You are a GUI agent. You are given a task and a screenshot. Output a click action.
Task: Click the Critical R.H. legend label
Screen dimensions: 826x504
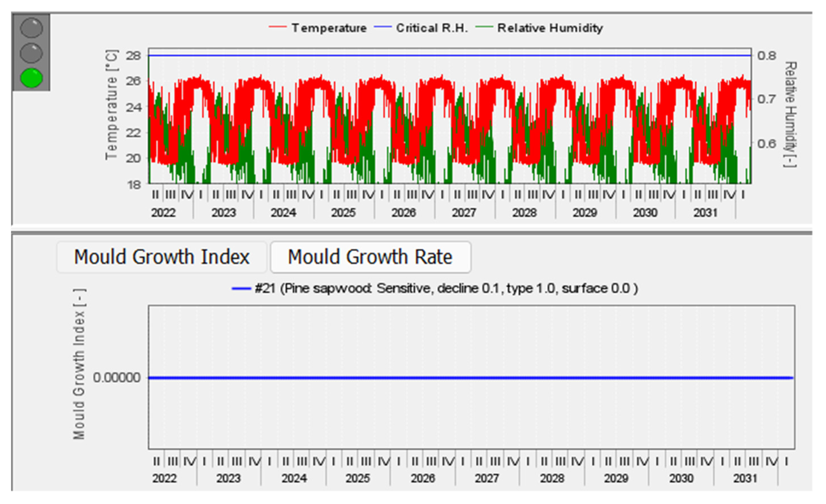[x=432, y=28]
